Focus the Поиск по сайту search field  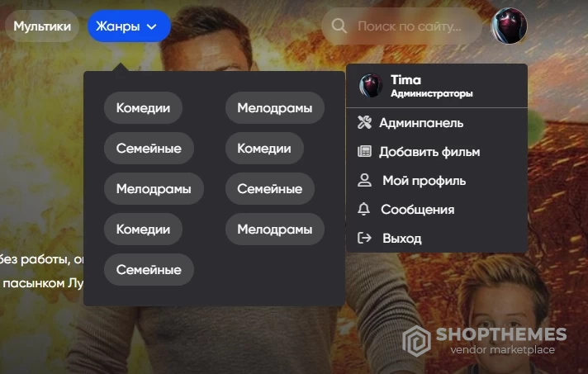click(x=402, y=26)
